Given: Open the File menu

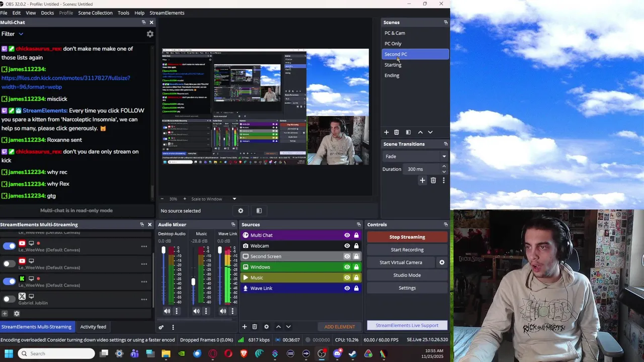Looking at the screenshot, I should pyautogui.click(x=4, y=13).
